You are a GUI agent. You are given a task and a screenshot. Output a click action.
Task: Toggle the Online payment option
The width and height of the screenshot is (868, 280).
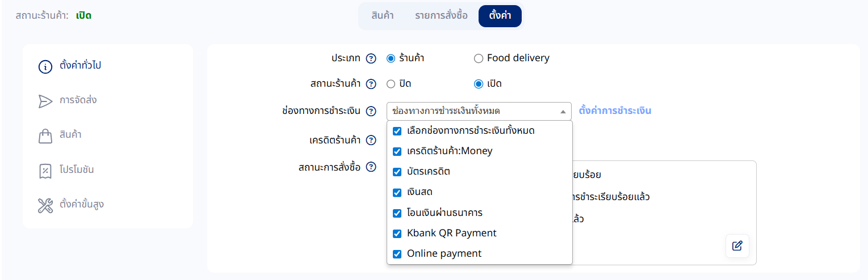[x=397, y=254]
